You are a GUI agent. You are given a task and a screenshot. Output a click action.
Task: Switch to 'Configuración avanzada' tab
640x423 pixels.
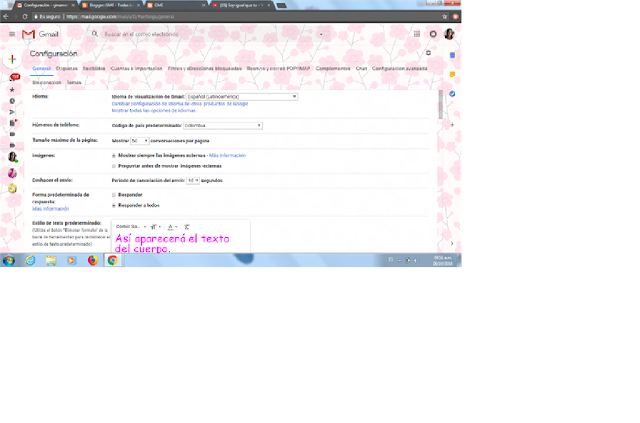(400, 69)
